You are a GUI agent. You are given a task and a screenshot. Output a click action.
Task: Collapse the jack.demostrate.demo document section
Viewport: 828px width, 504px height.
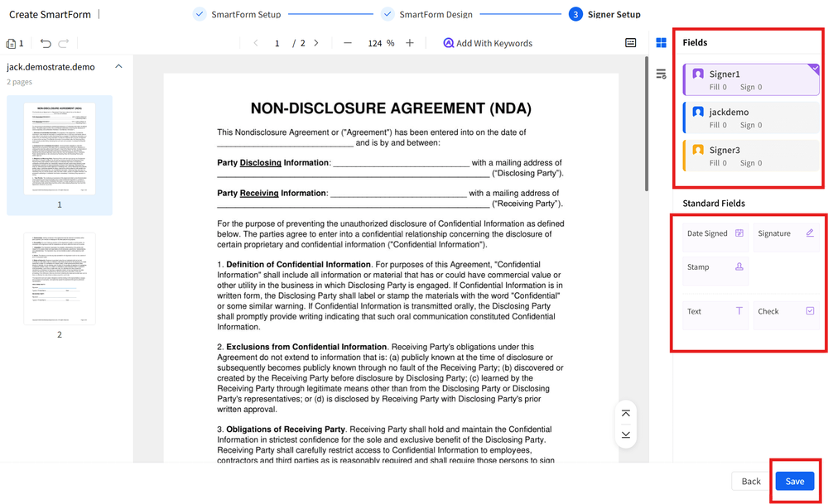tap(118, 66)
